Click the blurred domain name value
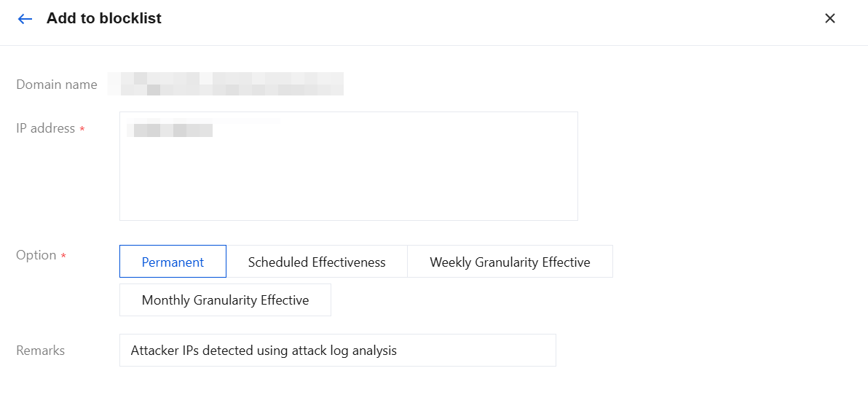Image resolution: width=868 pixels, height=395 pixels. [226, 85]
